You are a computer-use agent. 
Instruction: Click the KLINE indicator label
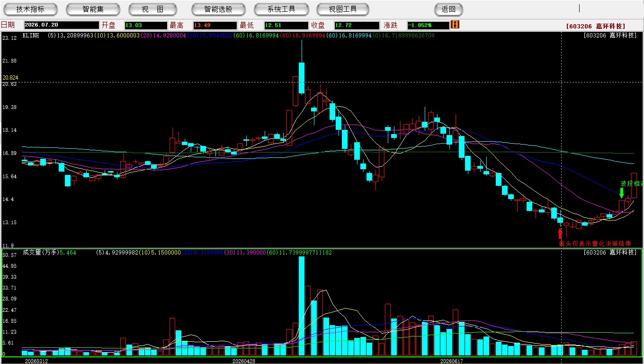click(x=31, y=36)
